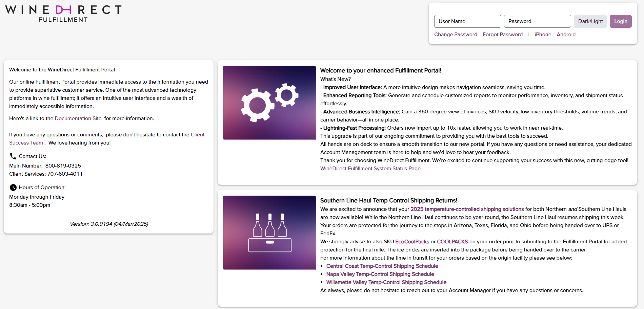Open WineDirect Fulfillment System Status Page
The image size is (644, 309).
click(370, 169)
